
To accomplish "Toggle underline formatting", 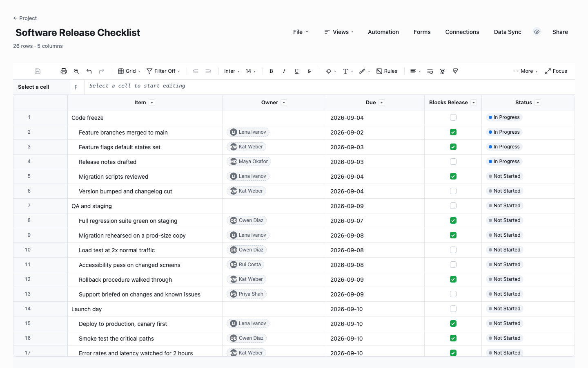I will 296,71.
